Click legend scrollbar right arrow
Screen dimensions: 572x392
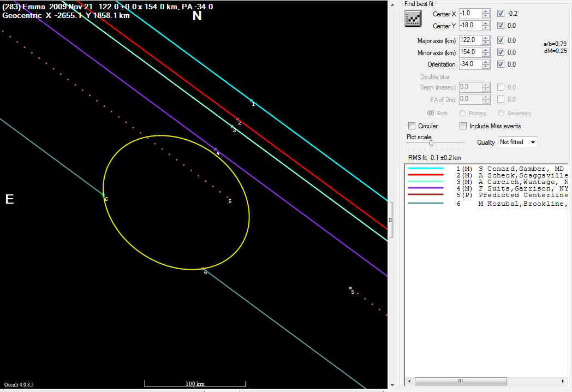(563, 381)
